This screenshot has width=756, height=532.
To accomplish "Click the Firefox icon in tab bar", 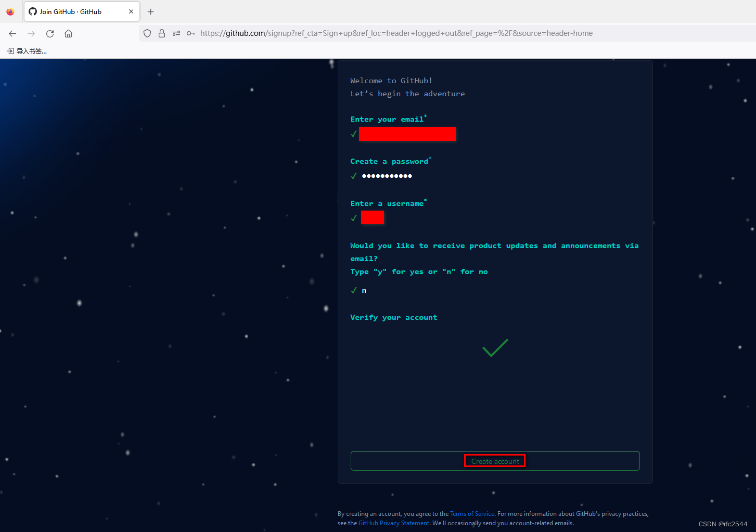I will click(x=10, y=11).
